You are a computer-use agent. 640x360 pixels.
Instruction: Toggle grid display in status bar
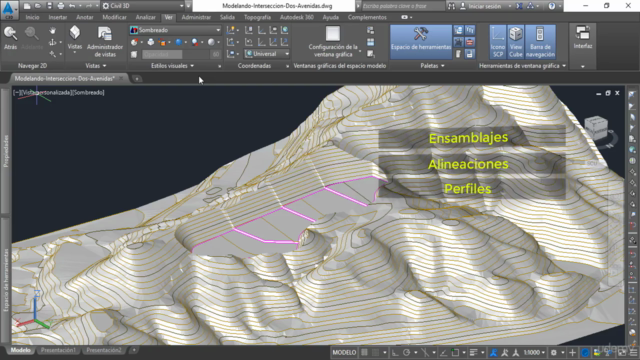[364, 353]
